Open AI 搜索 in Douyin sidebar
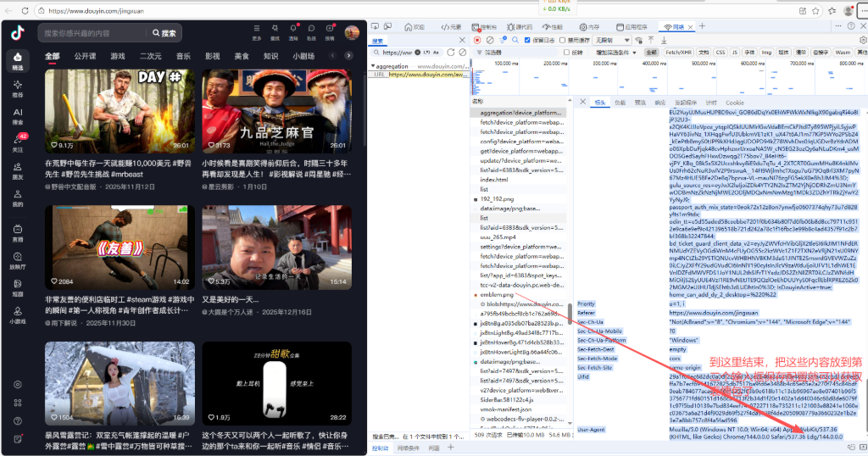 point(18,115)
